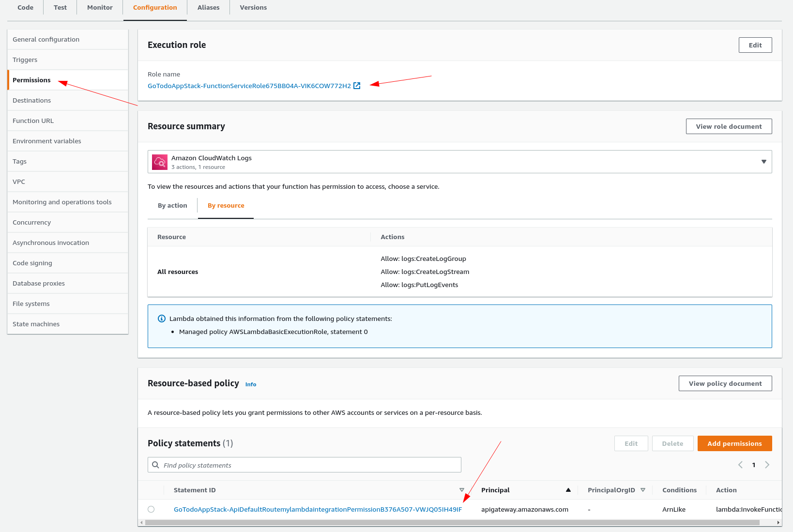
Task: Focus the Find policy statements field
Action: pos(305,465)
